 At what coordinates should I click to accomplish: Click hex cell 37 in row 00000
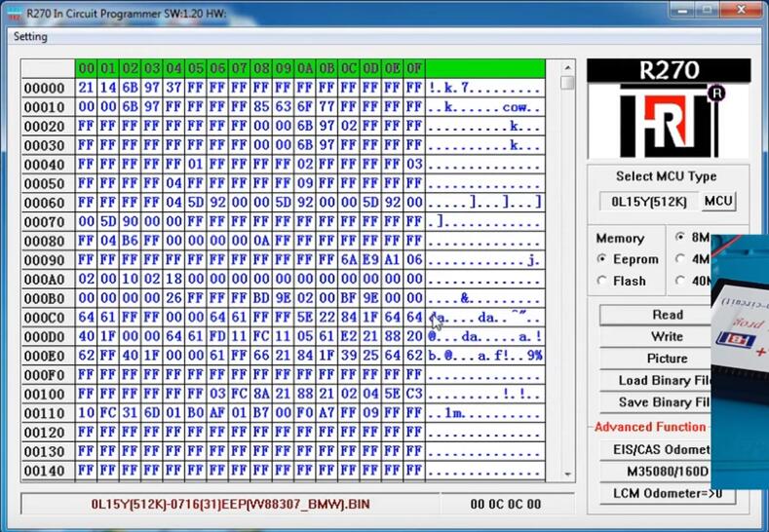[173, 88]
